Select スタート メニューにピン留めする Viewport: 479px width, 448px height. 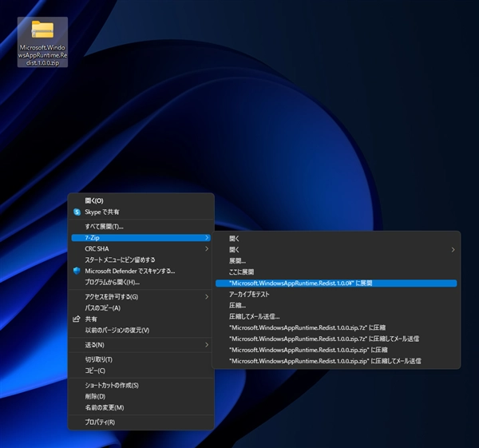[x=141, y=260]
